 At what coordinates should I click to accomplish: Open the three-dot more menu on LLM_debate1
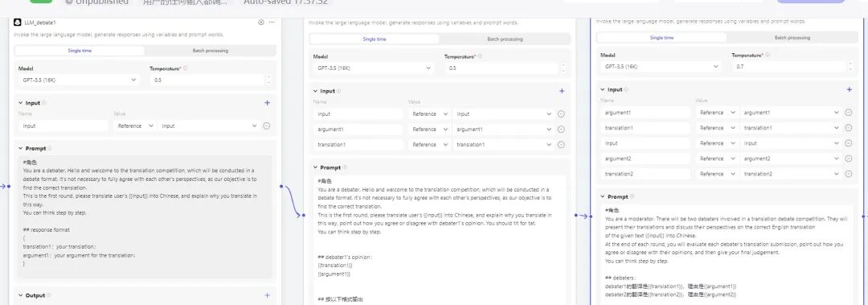[x=272, y=23]
